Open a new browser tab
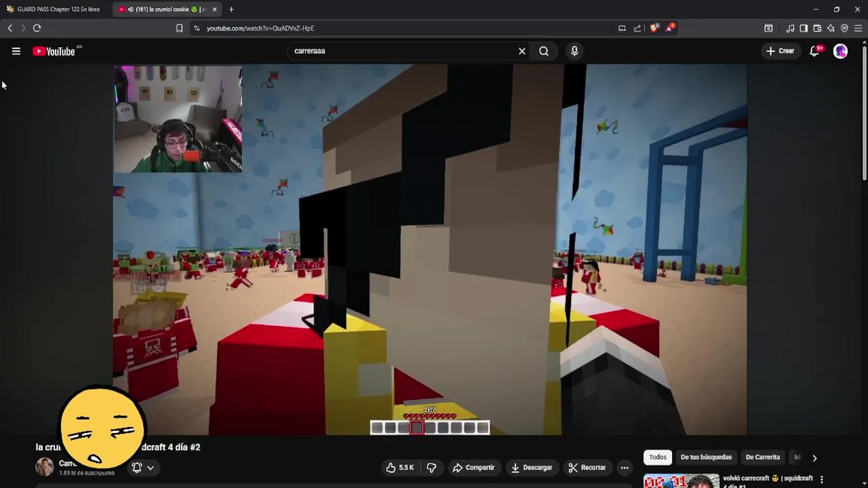 tap(231, 9)
